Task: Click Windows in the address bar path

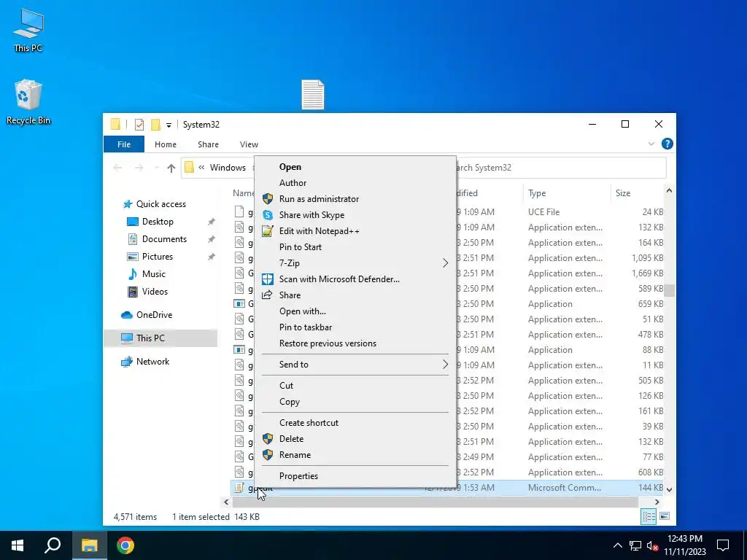Action: click(228, 168)
